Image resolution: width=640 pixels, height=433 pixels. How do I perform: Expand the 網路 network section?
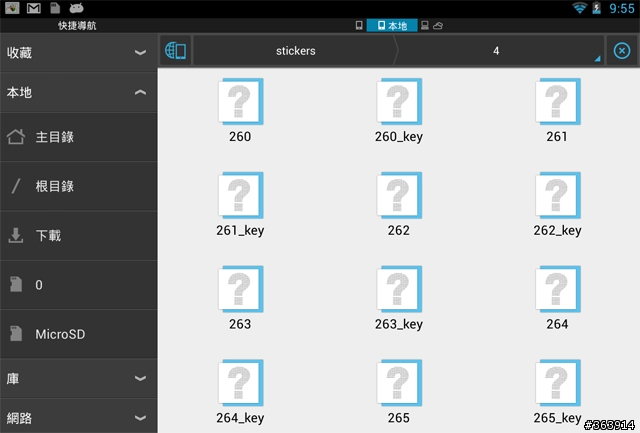79,418
